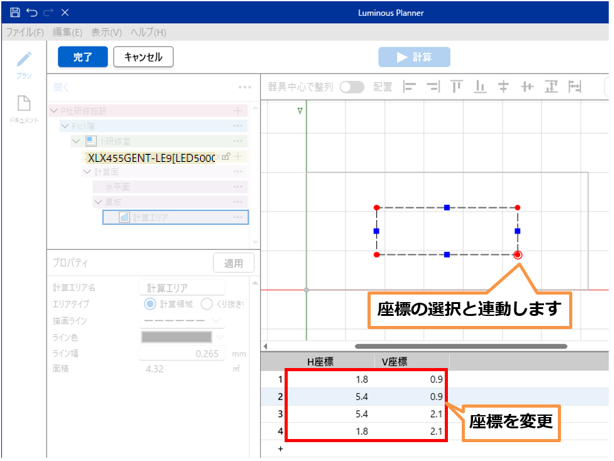Click the H座標 cell in row 2
The image size is (614, 461).
[325, 396]
